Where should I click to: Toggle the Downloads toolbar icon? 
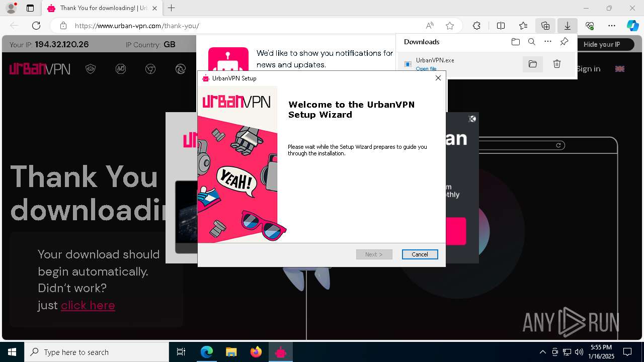coord(568,26)
